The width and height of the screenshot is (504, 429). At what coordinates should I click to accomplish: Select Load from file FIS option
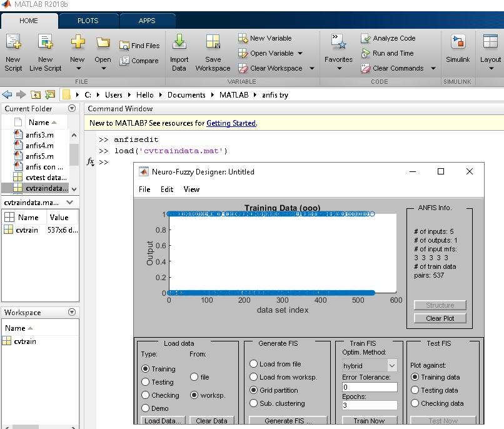[253, 363]
